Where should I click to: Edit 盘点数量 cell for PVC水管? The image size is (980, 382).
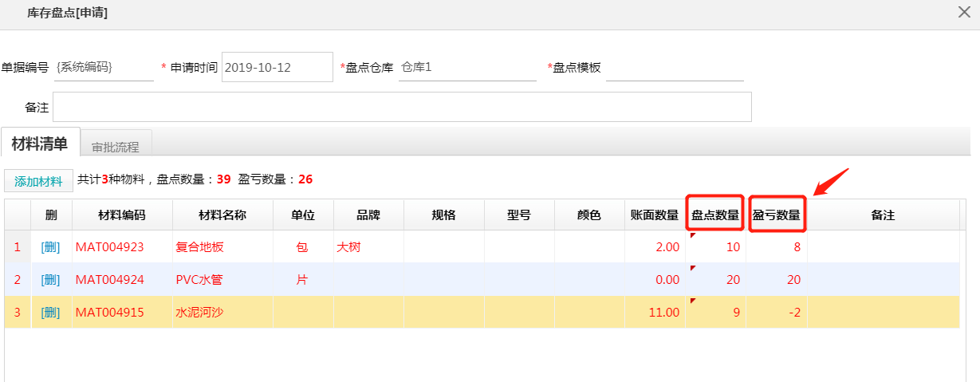click(715, 280)
